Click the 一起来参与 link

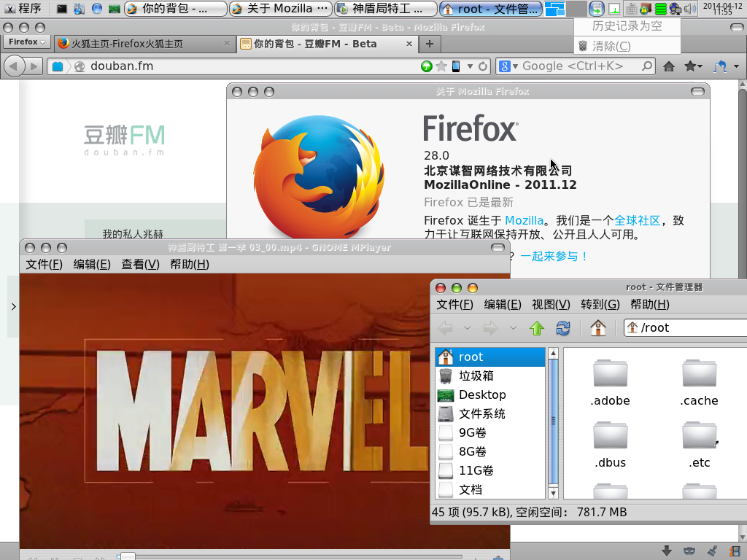pyautogui.click(x=554, y=256)
